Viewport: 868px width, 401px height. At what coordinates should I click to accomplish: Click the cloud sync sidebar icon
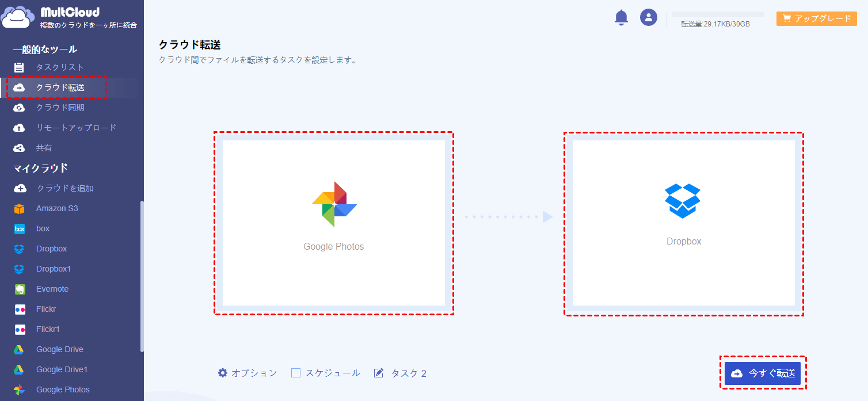coord(19,108)
